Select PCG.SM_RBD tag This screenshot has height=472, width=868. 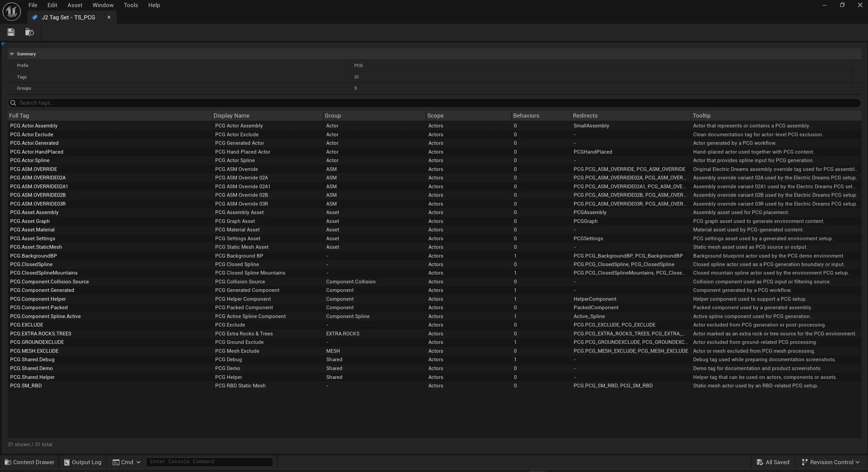[x=26, y=386]
